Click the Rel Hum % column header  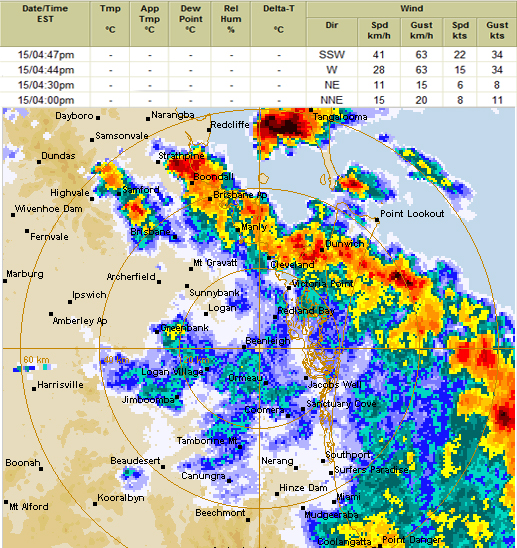click(x=231, y=23)
